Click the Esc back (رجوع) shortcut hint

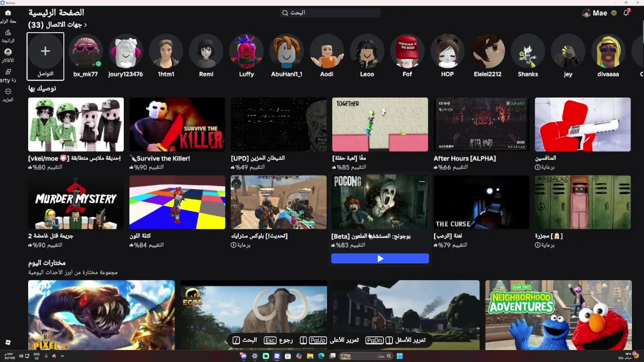tap(278, 340)
